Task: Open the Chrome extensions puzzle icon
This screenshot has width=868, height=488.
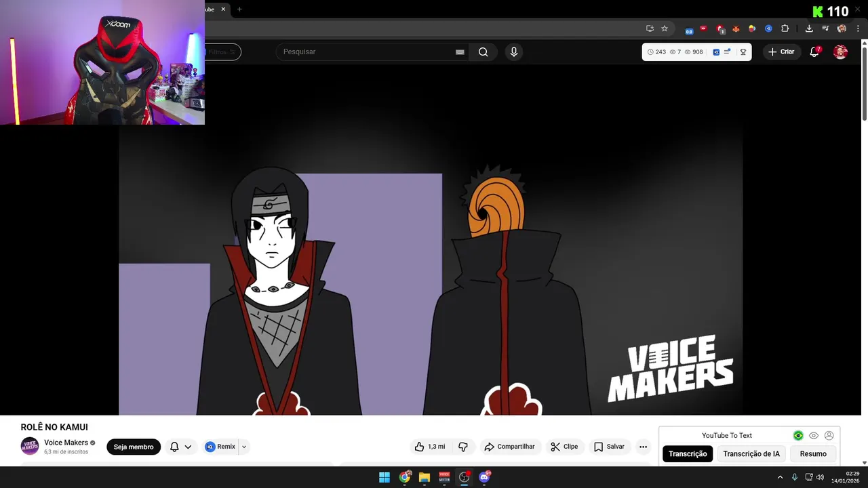Action: [x=785, y=28]
